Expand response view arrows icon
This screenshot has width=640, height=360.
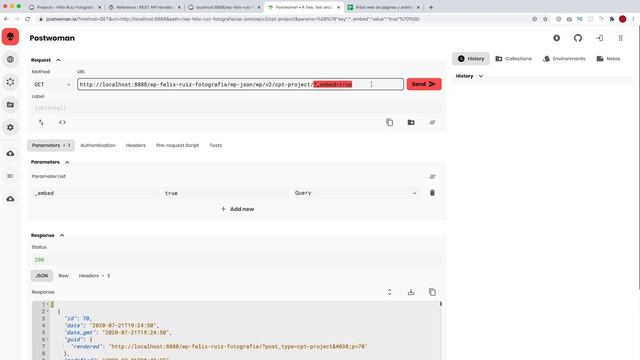389,292
